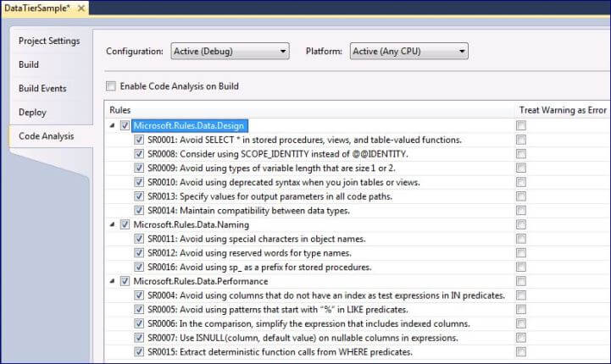The height and width of the screenshot is (364, 611).
Task: Collapse the Microsoft.Rules.Data.Naming group
Action: (x=113, y=224)
